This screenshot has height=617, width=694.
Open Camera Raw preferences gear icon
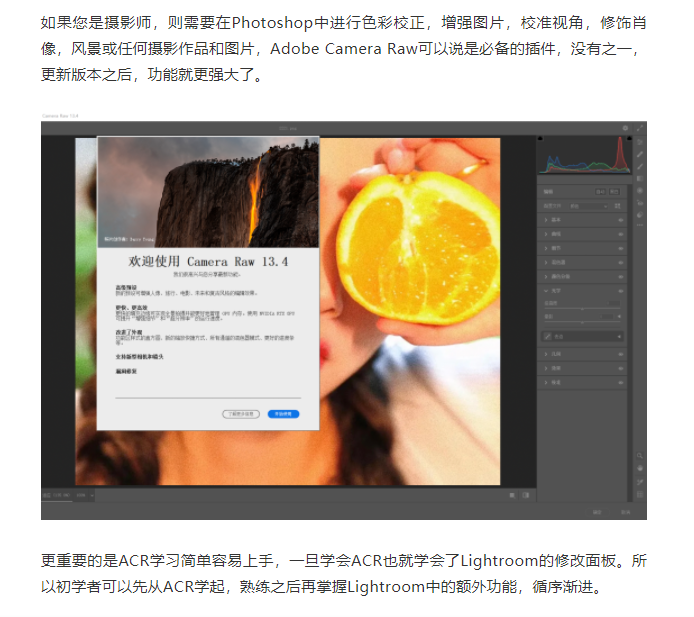(625, 128)
